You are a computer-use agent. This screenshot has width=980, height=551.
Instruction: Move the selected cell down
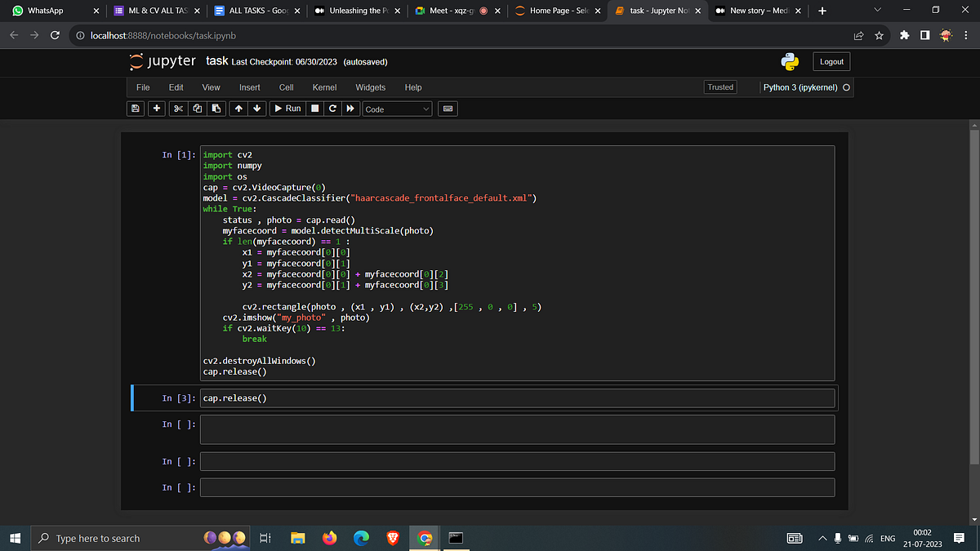point(256,109)
